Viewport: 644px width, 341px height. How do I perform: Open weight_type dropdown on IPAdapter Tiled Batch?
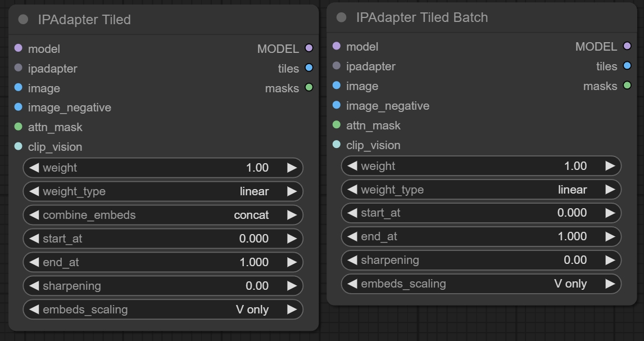tap(481, 190)
